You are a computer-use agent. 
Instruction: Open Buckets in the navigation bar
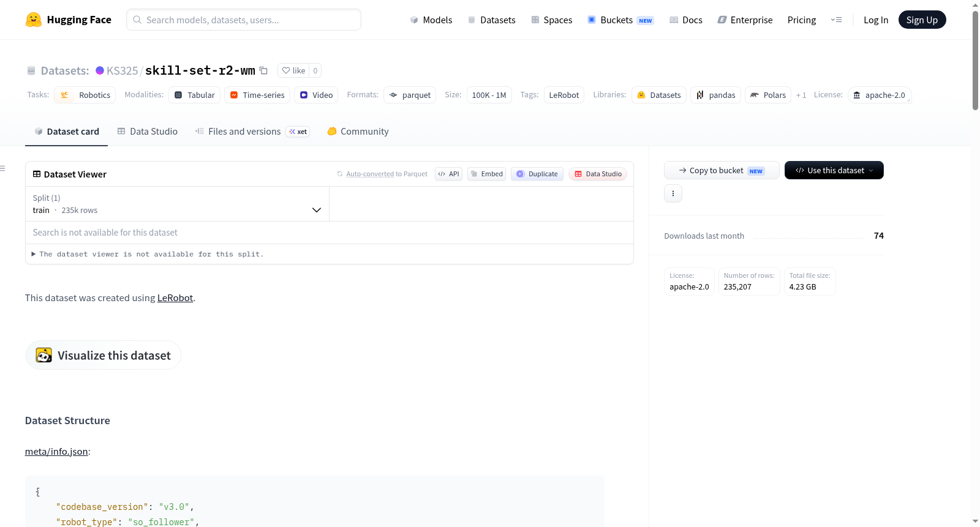point(620,20)
